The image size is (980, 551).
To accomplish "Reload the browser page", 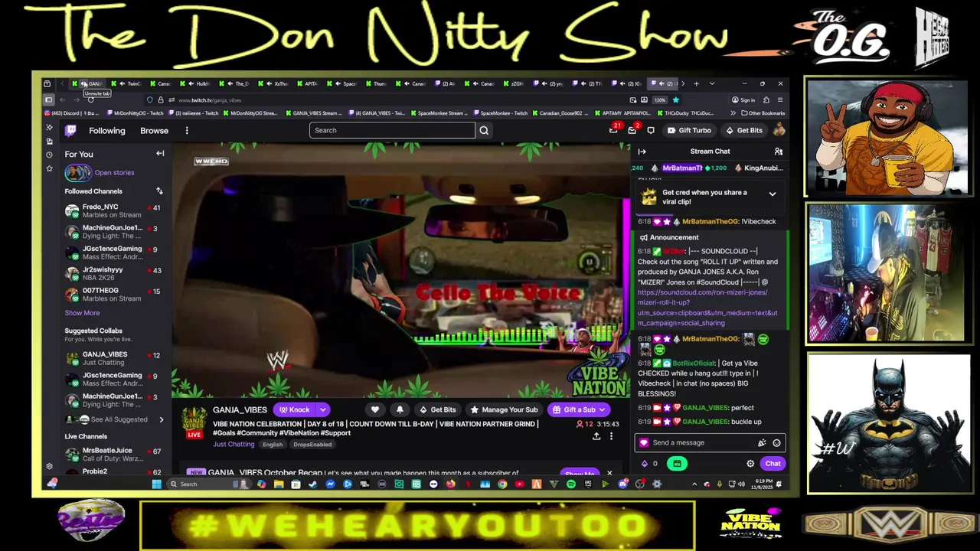I will [90, 99].
